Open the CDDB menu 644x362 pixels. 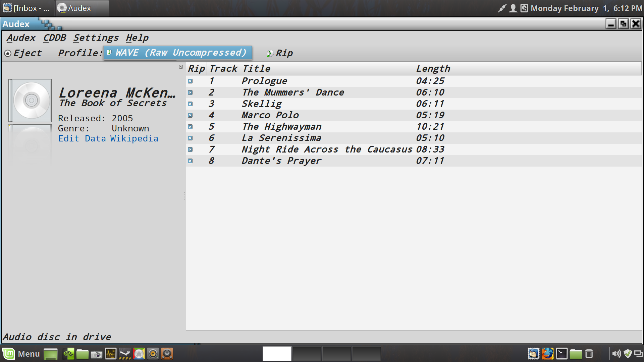pyautogui.click(x=55, y=38)
